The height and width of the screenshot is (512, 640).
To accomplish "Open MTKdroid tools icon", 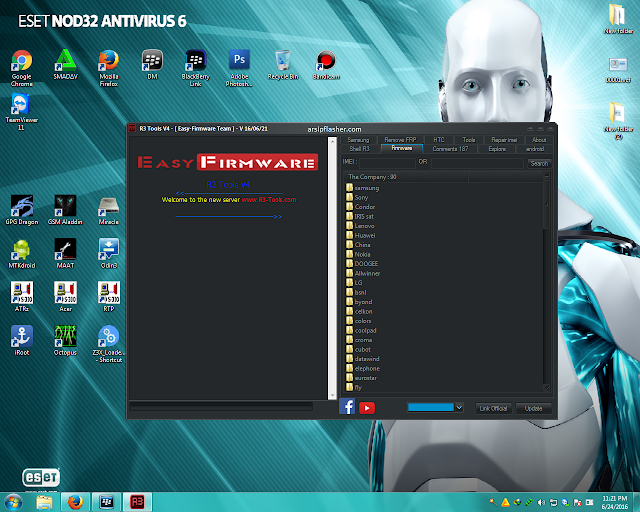I will (22, 254).
